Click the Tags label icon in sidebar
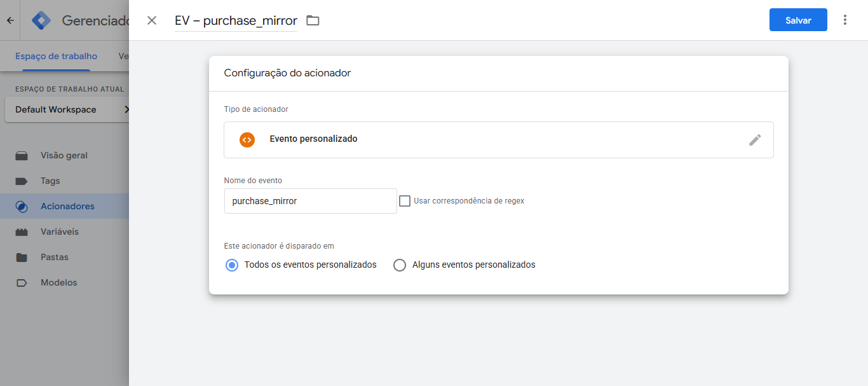The image size is (868, 386). [22, 181]
